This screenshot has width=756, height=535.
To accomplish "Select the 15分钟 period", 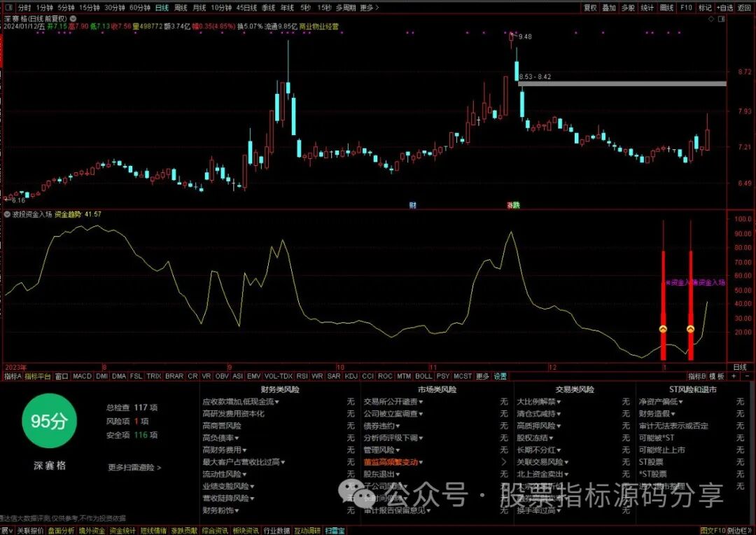I will click(x=89, y=8).
